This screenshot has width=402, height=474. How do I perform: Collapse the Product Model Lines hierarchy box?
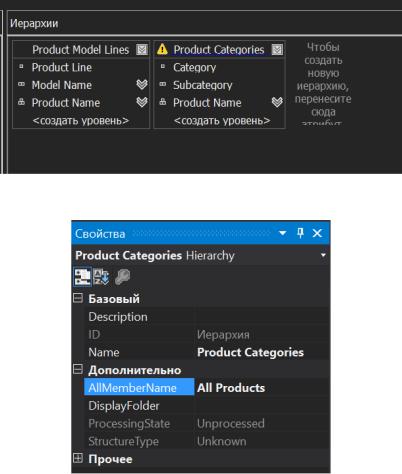click(x=142, y=50)
